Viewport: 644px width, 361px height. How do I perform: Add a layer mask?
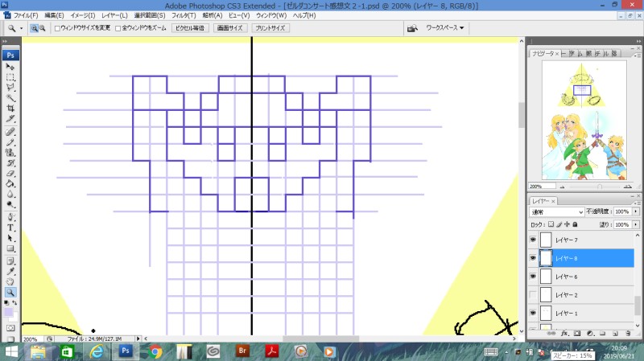coord(577,334)
